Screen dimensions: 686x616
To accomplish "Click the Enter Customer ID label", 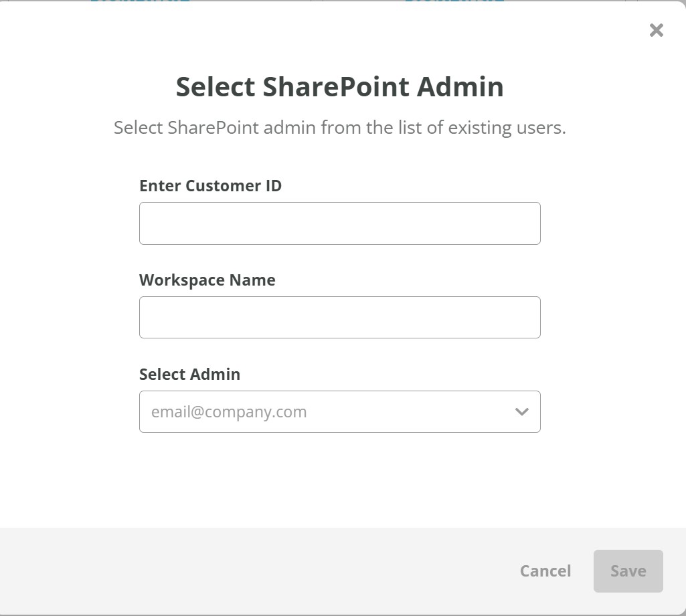I will point(210,186).
